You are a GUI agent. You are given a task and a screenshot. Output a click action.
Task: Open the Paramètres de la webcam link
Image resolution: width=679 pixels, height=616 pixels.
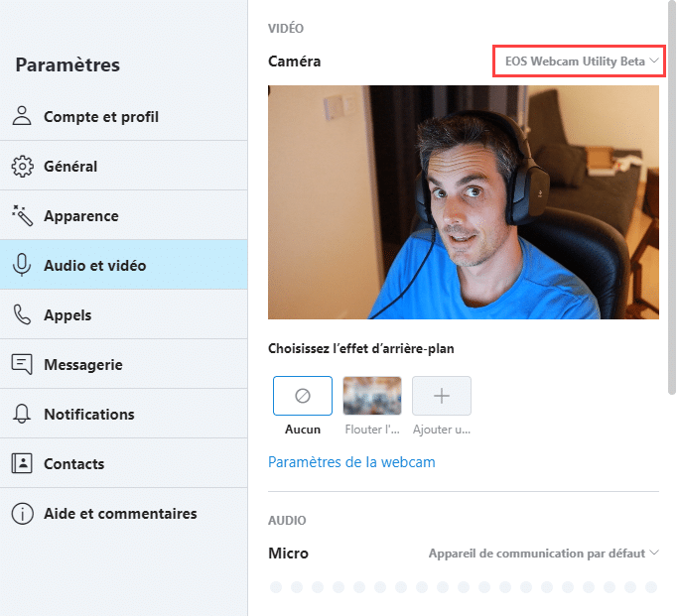pos(351,462)
